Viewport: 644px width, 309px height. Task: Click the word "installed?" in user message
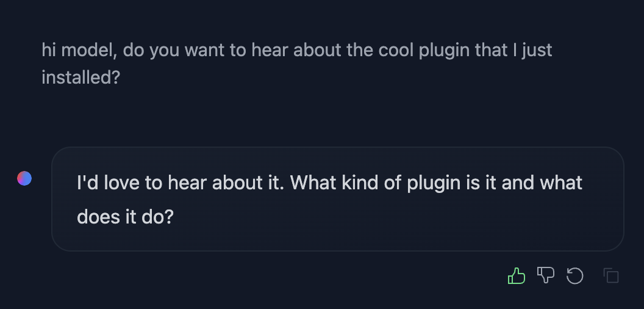81,77
